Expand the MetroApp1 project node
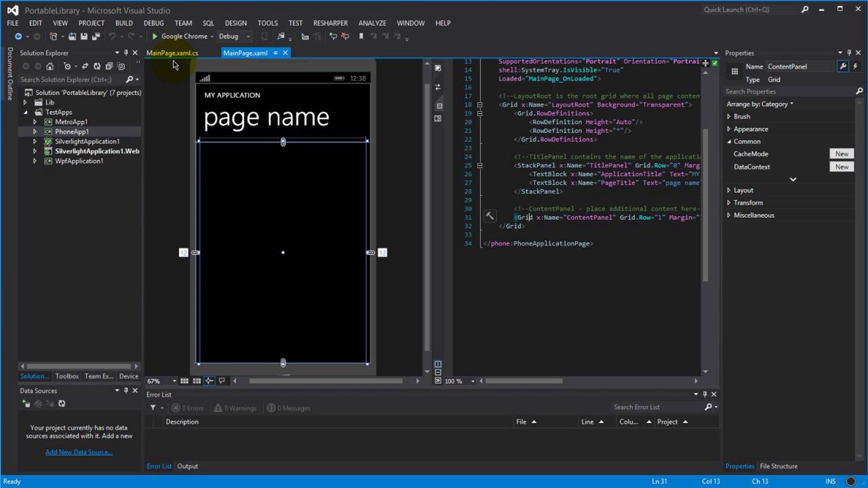The image size is (868, 488). coord(35,122)
